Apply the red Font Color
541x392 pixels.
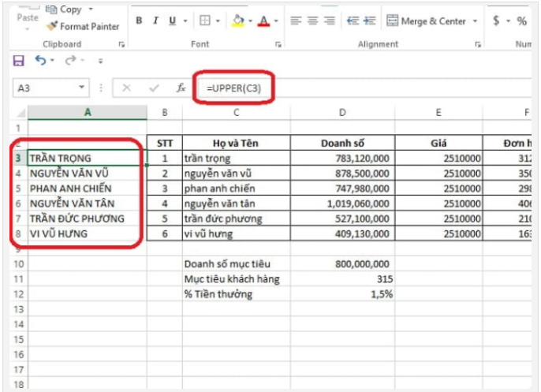pos(263,21)
